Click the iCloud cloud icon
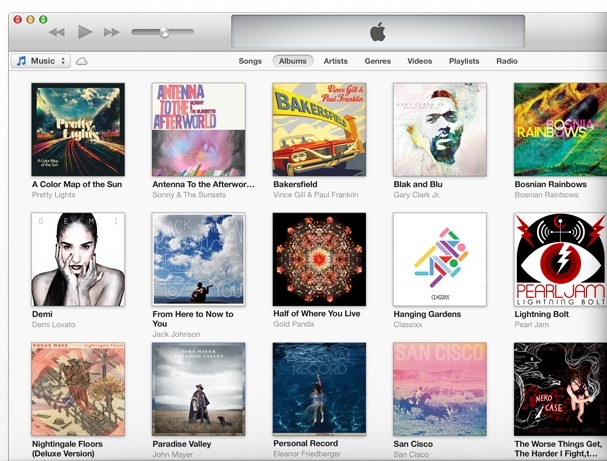The width and height of the screenshot is (607, 461). [81, 61]
